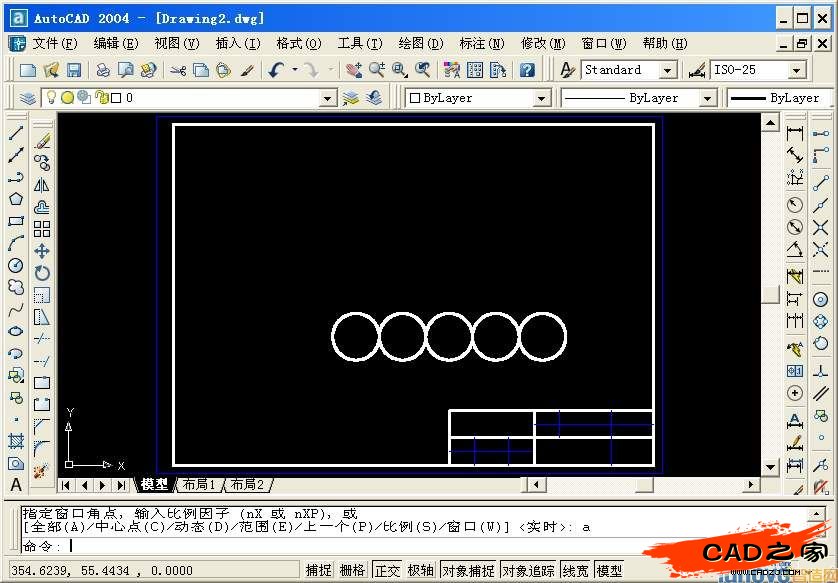Switch to the 布局1 layout tab

pyautogui.click(x=199, y=485)
